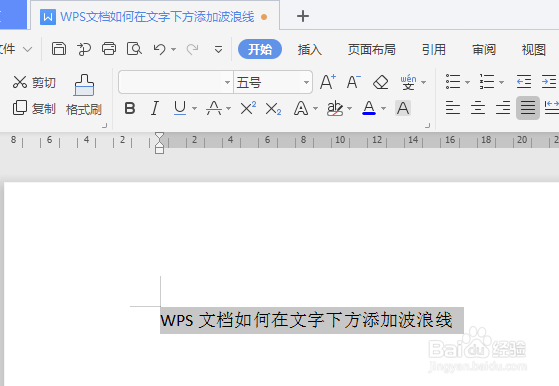Click the line spacing icon at ribbon edge
The height and width of the screenshot is (386, 559).
[x=552, y=108]
